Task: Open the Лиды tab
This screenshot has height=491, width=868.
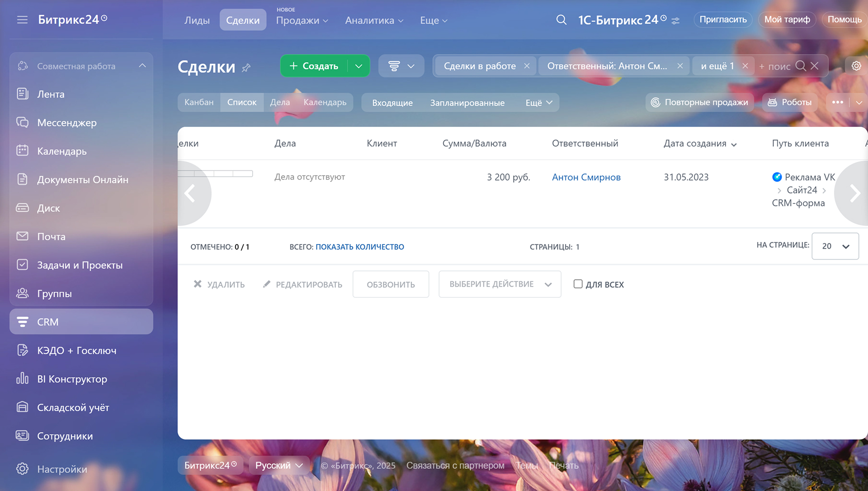Action: point(197,20)
